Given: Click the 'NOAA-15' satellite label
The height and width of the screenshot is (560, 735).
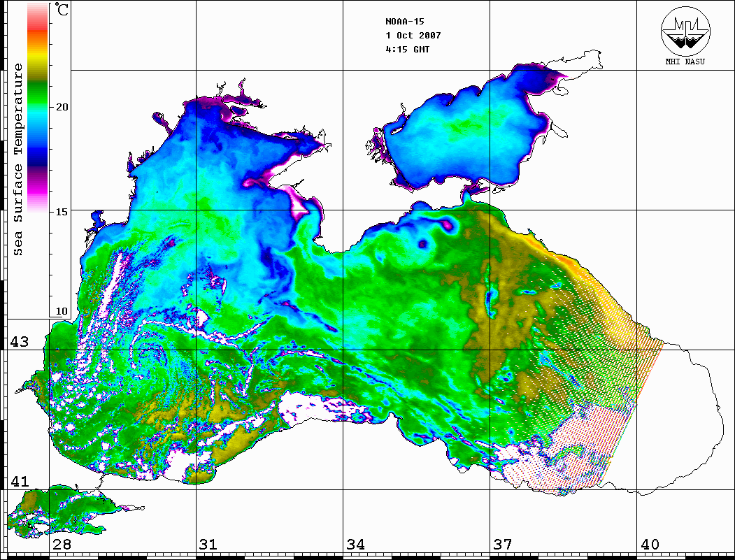Looking at the screenshot, I should 404,21.
